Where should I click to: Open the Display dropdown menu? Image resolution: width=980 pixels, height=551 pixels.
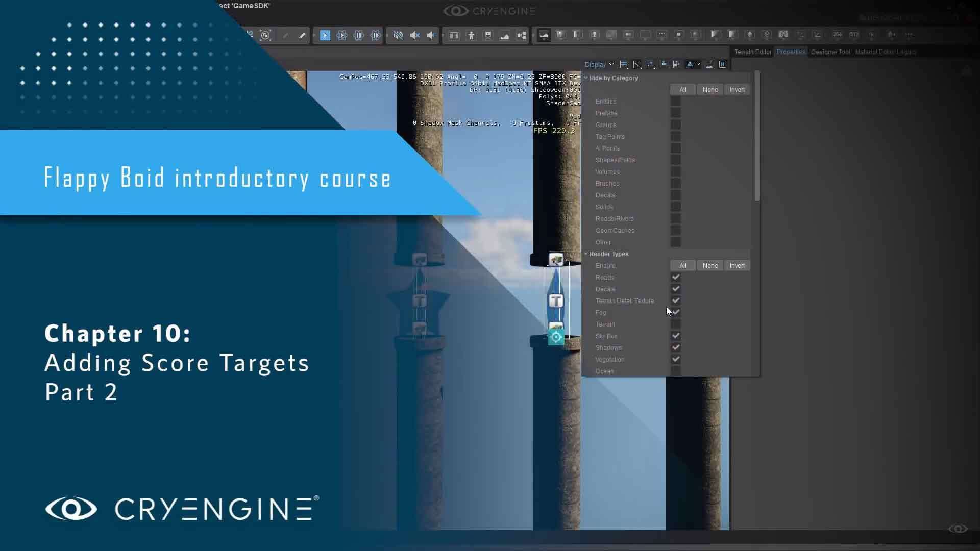pos(599,64)
